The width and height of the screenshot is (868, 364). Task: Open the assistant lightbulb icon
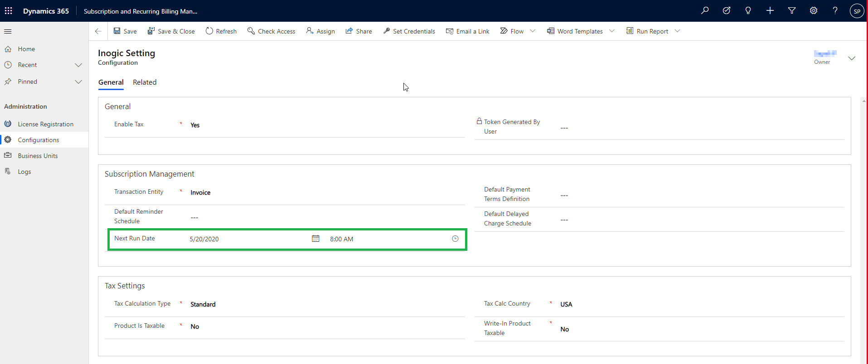748,10
